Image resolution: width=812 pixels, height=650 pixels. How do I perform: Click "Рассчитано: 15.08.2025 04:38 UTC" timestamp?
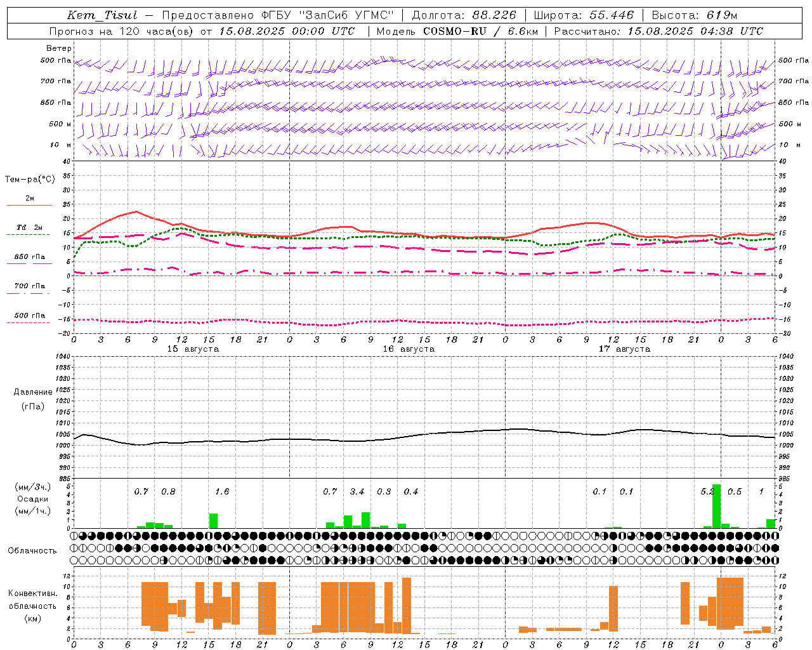(x=658, y=31)
